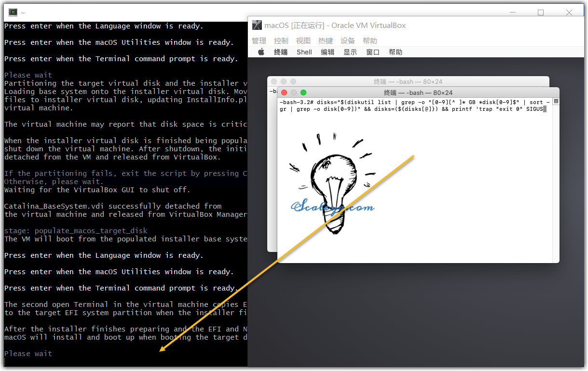Open the 管理 menu in VirtualBox

(x=259, y=41)
